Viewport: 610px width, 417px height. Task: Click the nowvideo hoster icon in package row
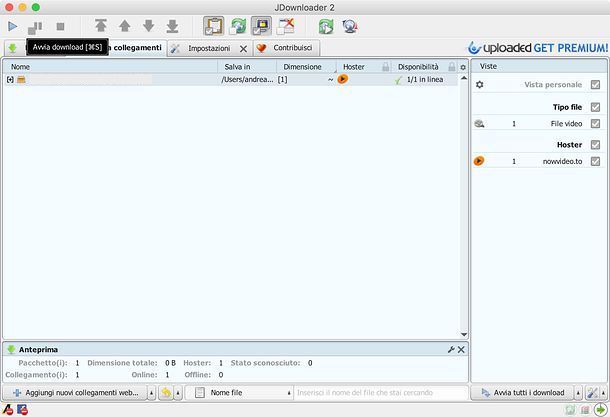tap(343, 79)
